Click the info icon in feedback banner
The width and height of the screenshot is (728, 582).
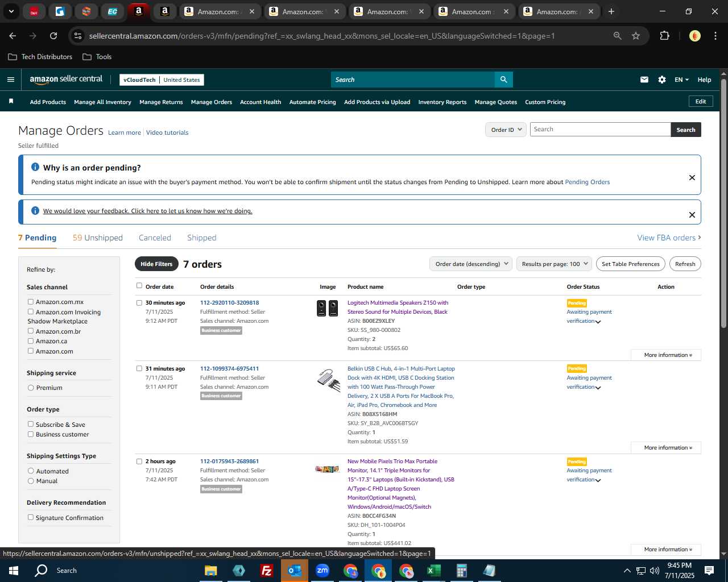[35, 211]
